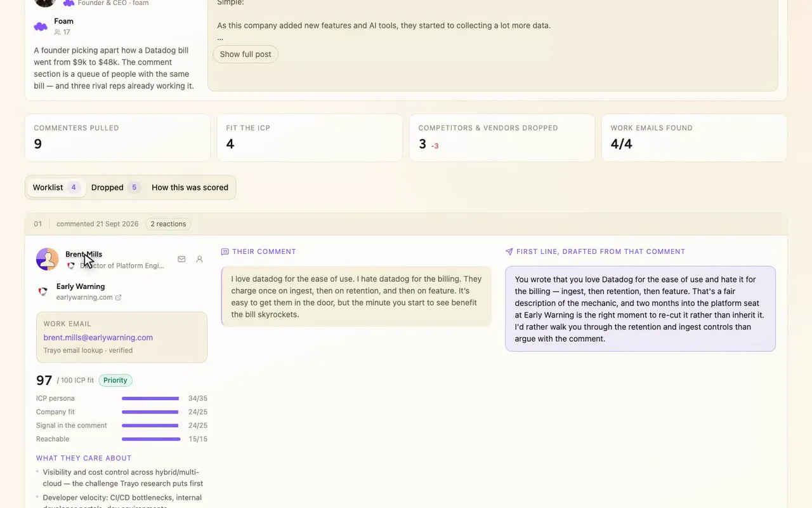This screenshot has width=812, height=508.
Task: Click the Reachable score bar
Action: (151, 439)
